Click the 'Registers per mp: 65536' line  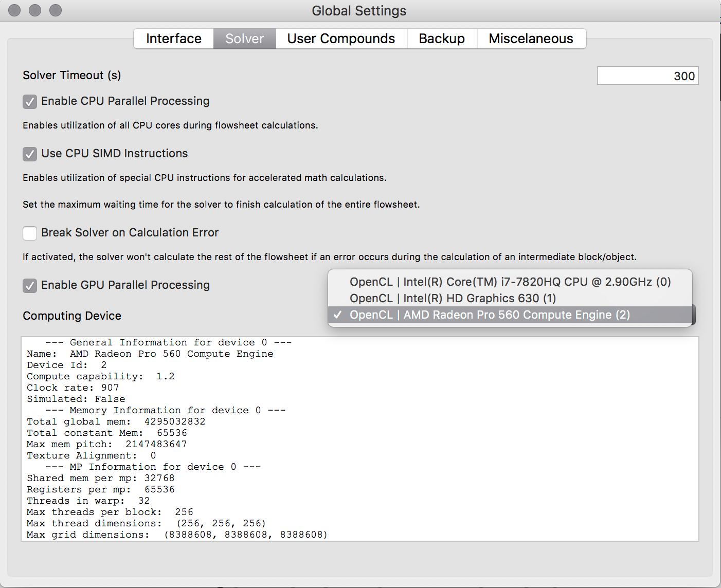click(x=101, y=489)
